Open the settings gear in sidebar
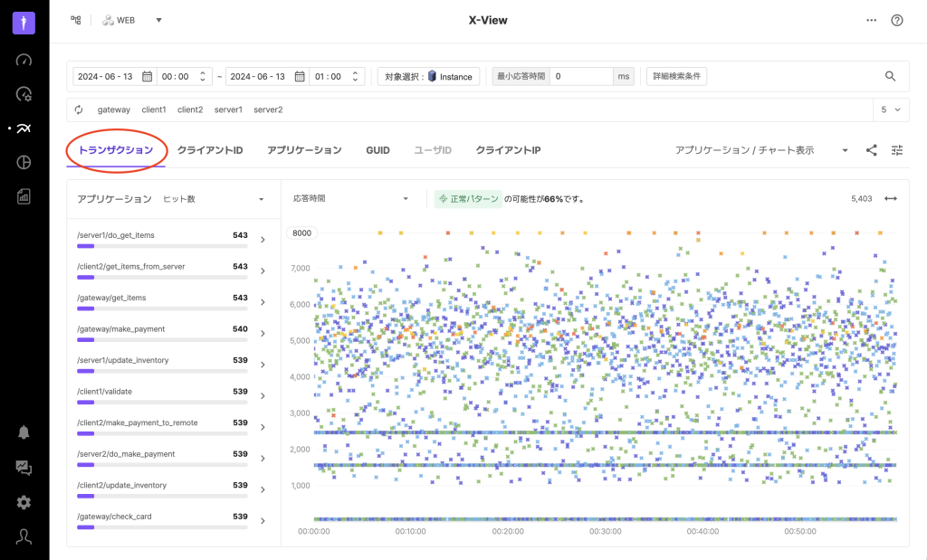This screenshot has width=927, height=560. pos(24,502)
